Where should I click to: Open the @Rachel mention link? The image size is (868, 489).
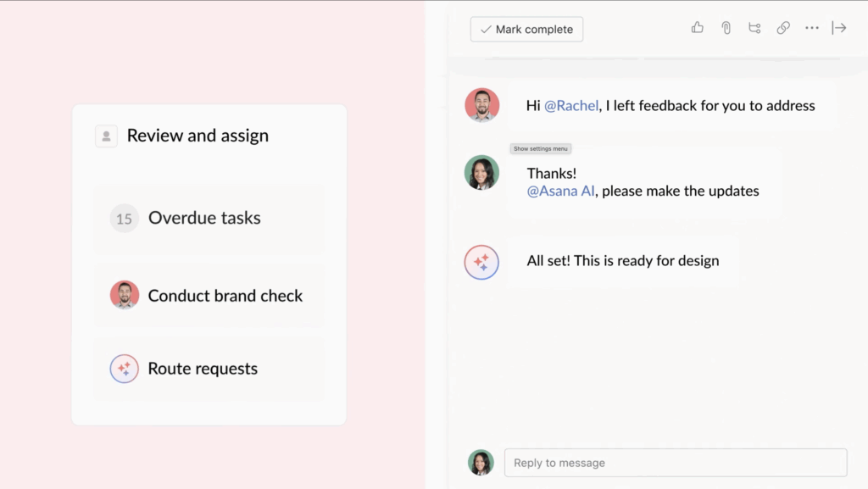[x=573, y=105]
